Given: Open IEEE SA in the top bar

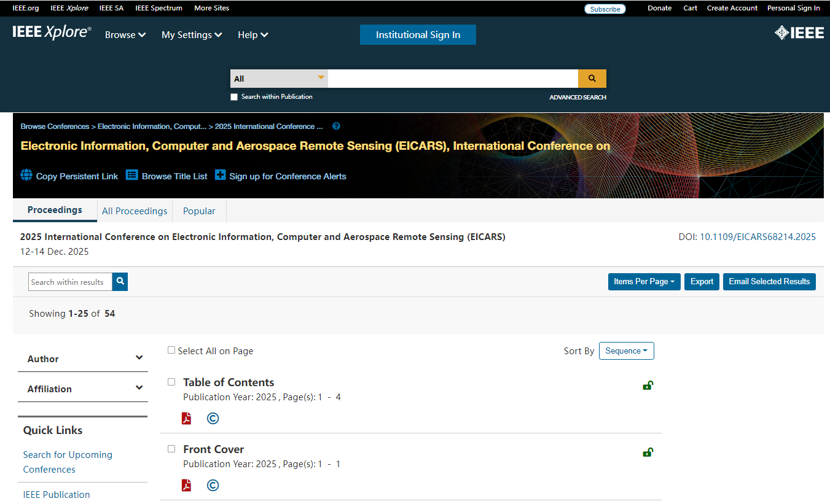Looking at the screenshot, I should point(111,8).
